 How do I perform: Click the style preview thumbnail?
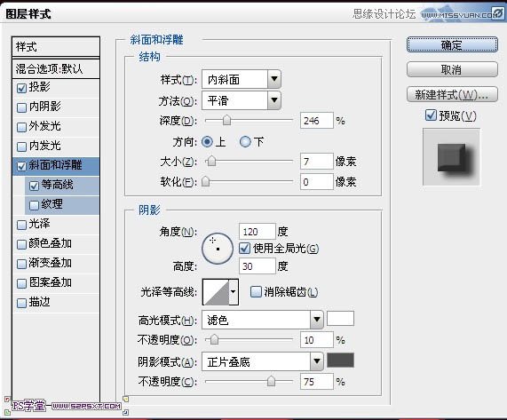[451, 157]
